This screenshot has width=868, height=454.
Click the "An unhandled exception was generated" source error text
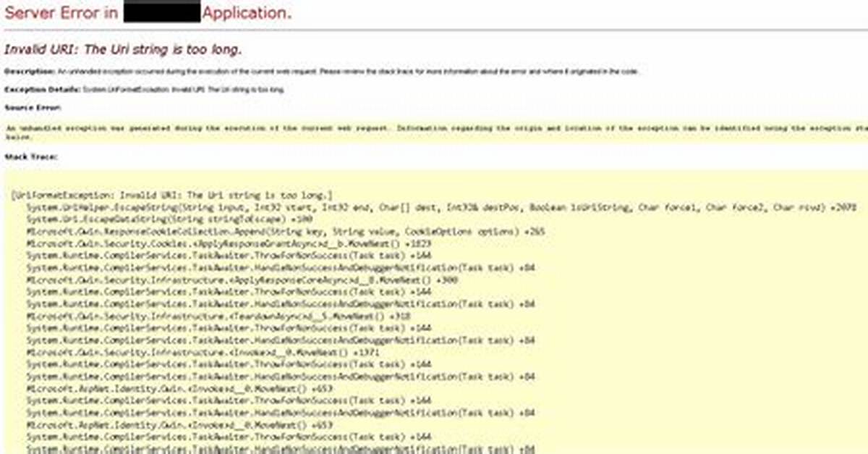click(435, 131)
